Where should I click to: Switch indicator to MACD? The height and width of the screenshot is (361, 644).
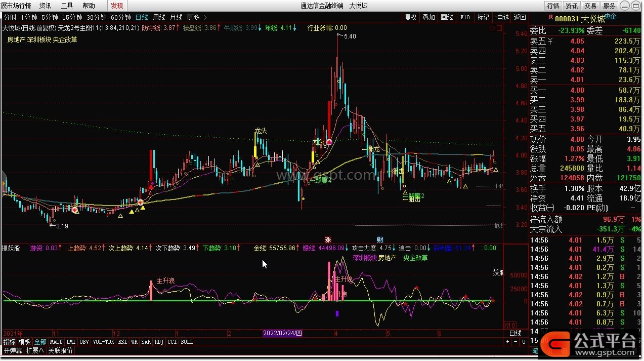(56, 342)
